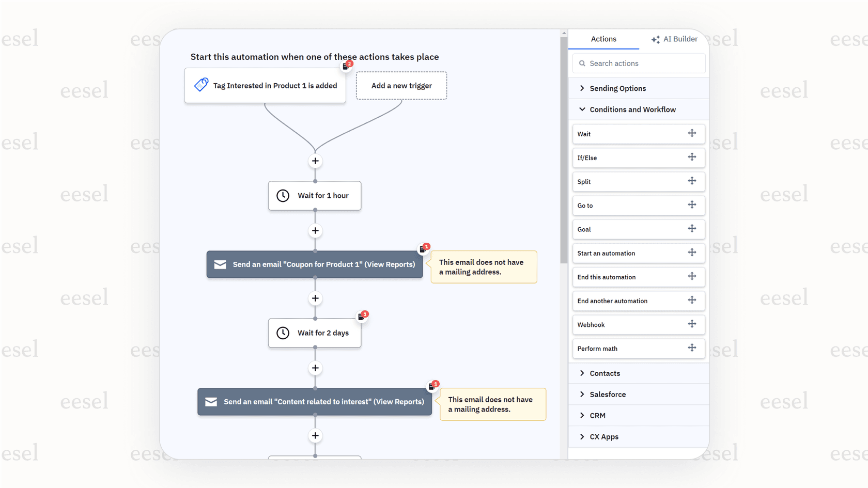Viewport: 868px width, 488px height.
Task: Click the clock icon on Wait for 1 hour
Action: (283, 196)
